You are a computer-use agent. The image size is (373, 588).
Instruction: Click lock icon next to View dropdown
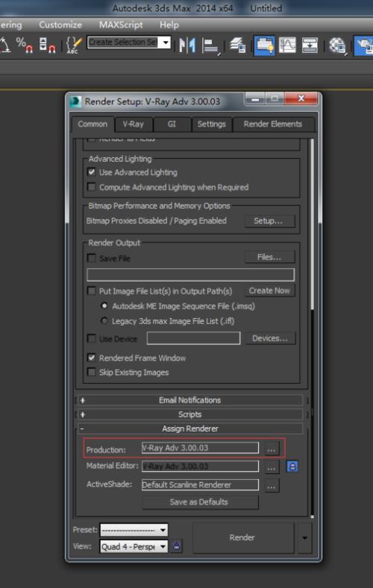click(176, 546)
